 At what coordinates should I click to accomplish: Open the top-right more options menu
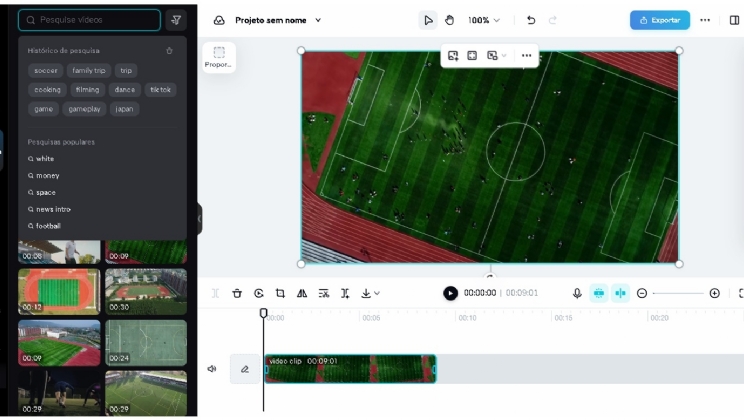tap(705, 20)
